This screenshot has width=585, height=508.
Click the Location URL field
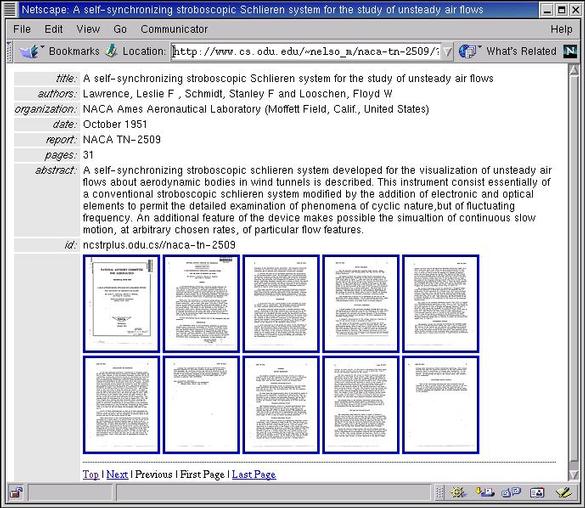pyautogui.click(x=306, y=51)
